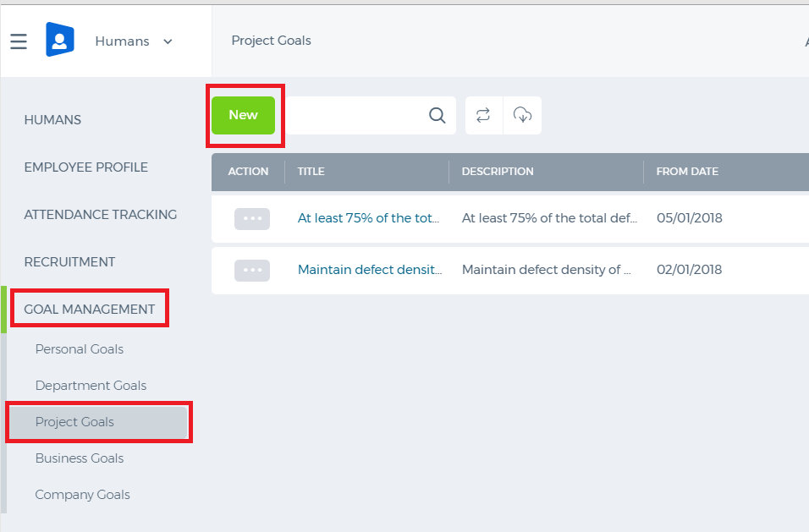Click the refresh list icon

[x=483, y=115]
